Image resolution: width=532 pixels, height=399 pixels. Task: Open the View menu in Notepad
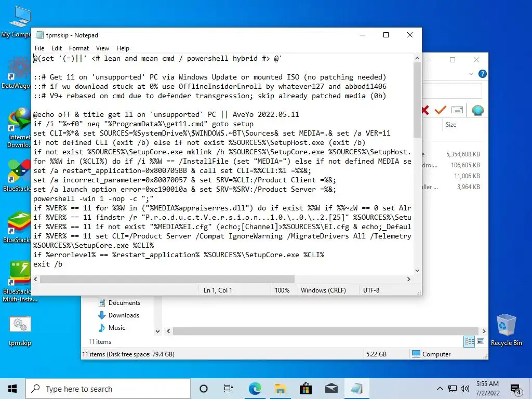tap(102, 48)
